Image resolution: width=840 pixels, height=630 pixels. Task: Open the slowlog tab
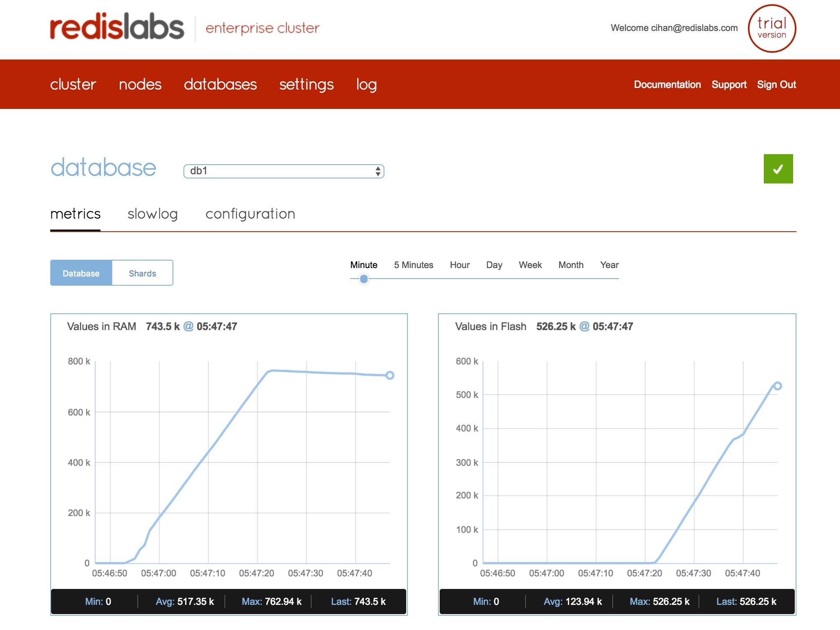pos(152,214)
